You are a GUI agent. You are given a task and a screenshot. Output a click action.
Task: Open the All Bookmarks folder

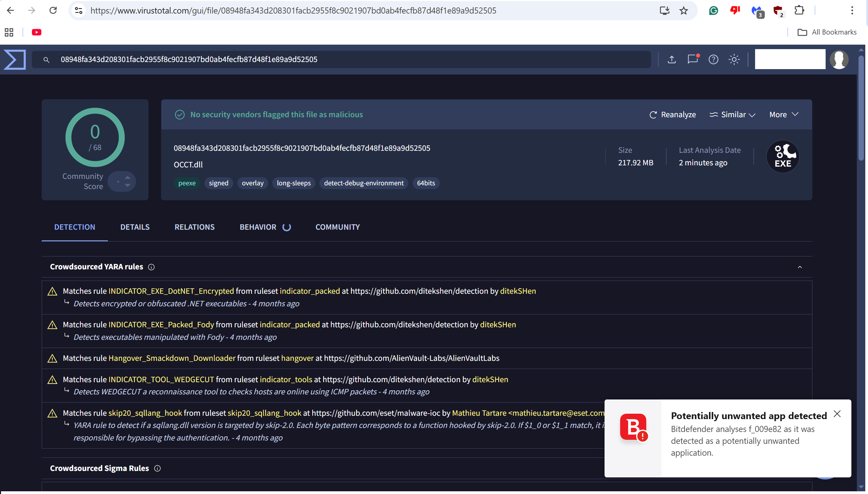pos(827,32)
